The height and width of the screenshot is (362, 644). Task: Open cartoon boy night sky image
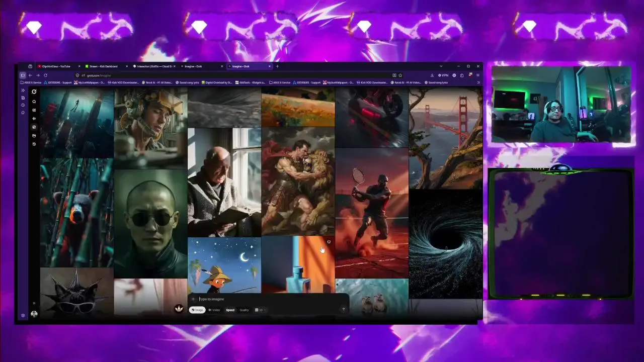[224, 265]
